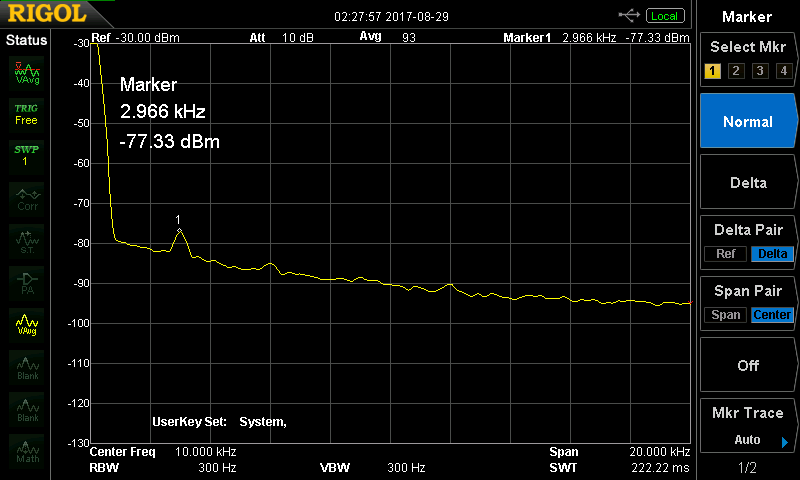800x480 pixels.
Task: Click the green VAvg status icon at top
Action: [x=26, y=72]
